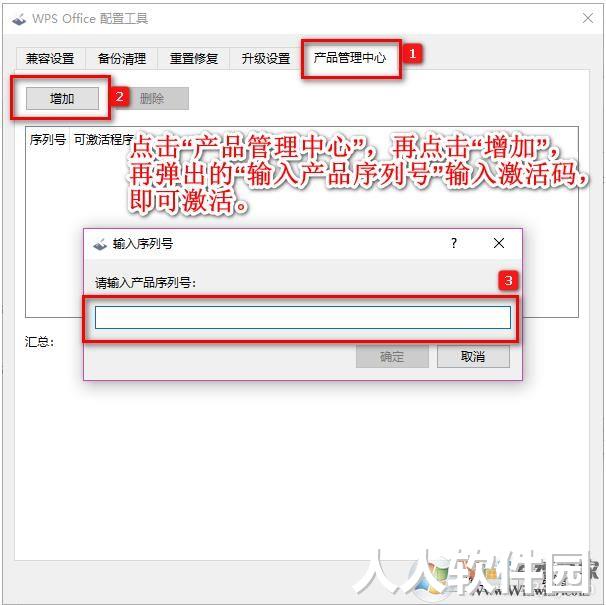Go to the 重置修复 tab
This screenshot has height=605, width=606.
194,58
